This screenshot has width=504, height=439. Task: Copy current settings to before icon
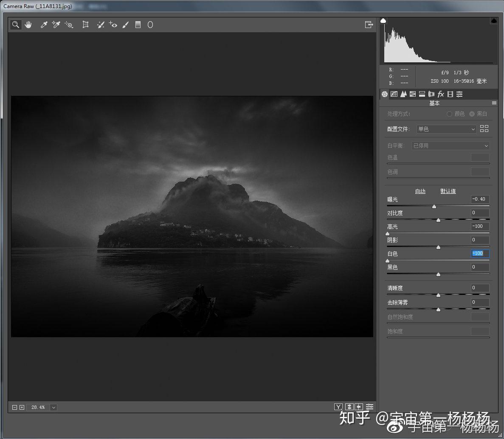359,407
